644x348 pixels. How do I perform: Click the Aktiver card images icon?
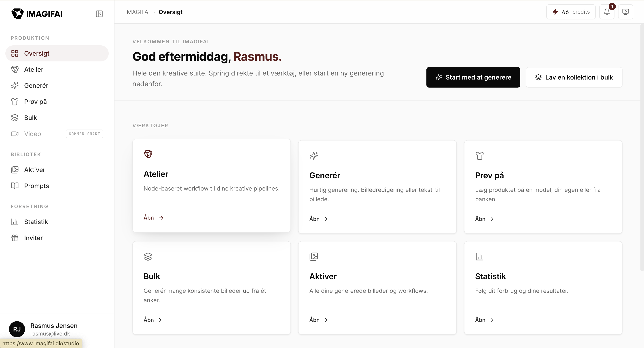314,256
